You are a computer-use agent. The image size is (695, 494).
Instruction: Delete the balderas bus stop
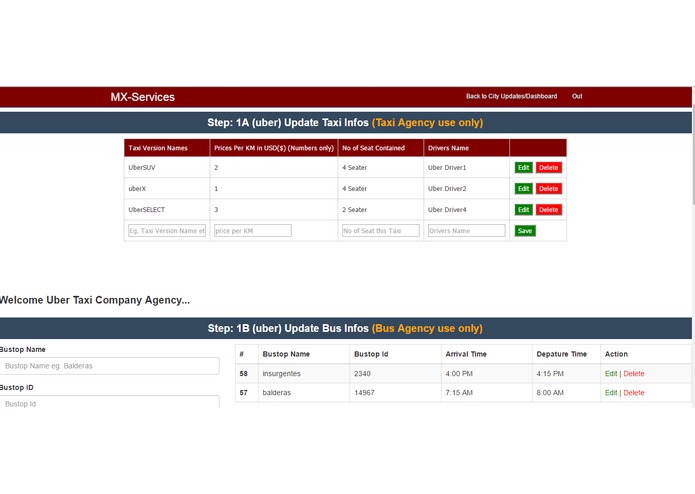(634, 393)
